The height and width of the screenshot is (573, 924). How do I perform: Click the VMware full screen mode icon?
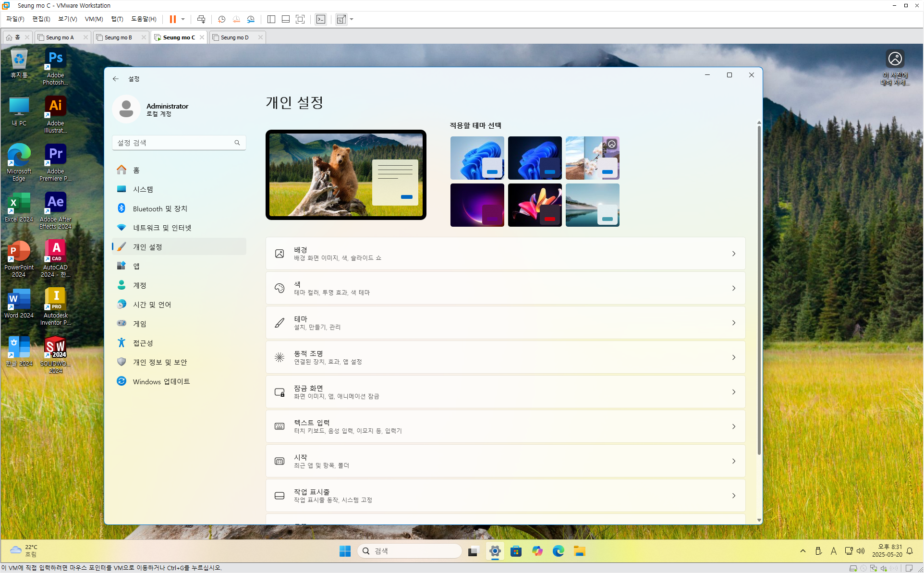300,19
